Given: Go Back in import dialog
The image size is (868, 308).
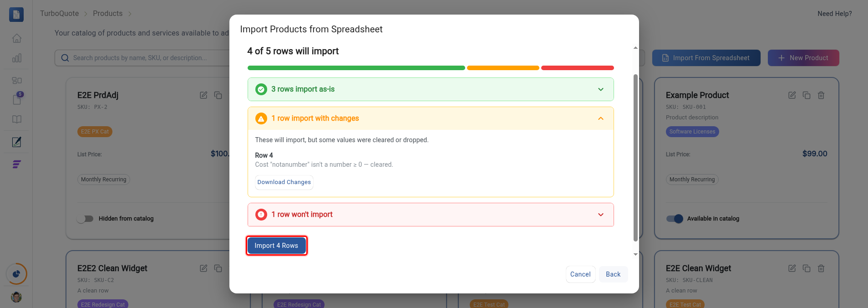Looking at the screenshot, I should pyautogui.click(x=613, y=274).
